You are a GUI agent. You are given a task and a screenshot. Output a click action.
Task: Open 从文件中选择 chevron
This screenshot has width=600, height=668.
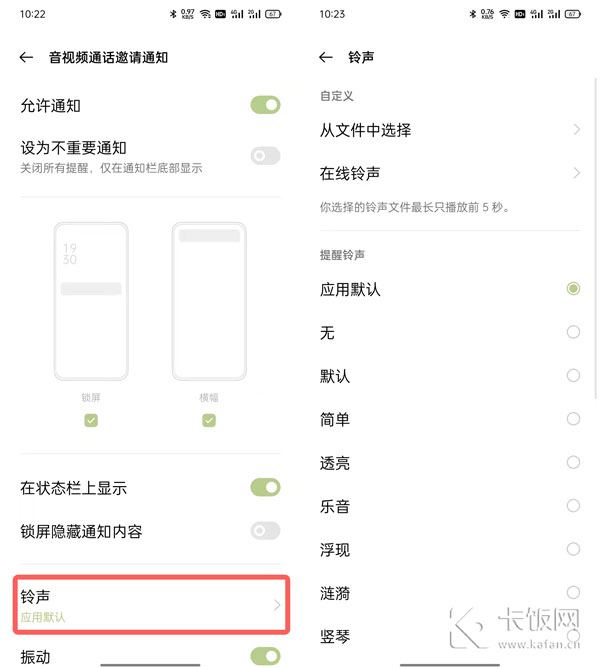click(x=577, y=130)
